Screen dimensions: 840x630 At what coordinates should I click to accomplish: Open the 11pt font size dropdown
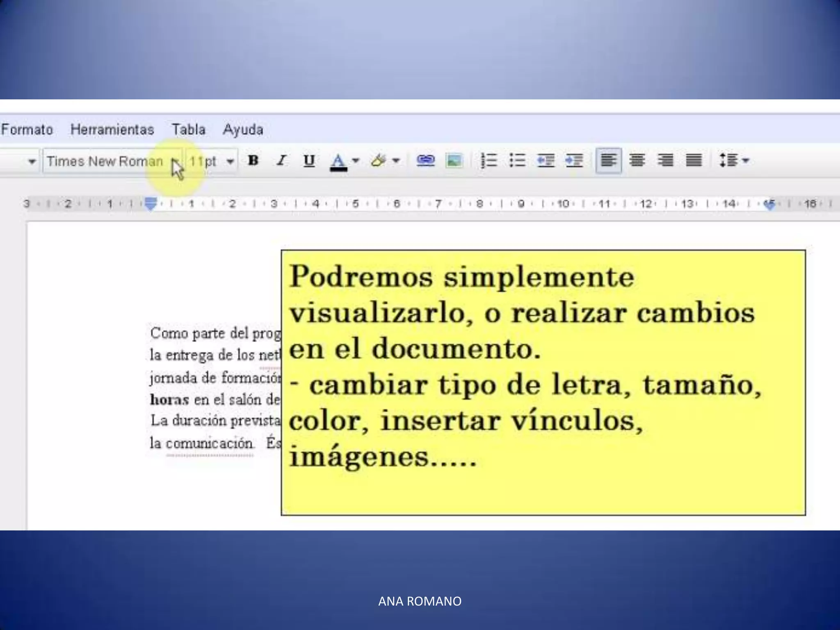[x=230, y=161]
